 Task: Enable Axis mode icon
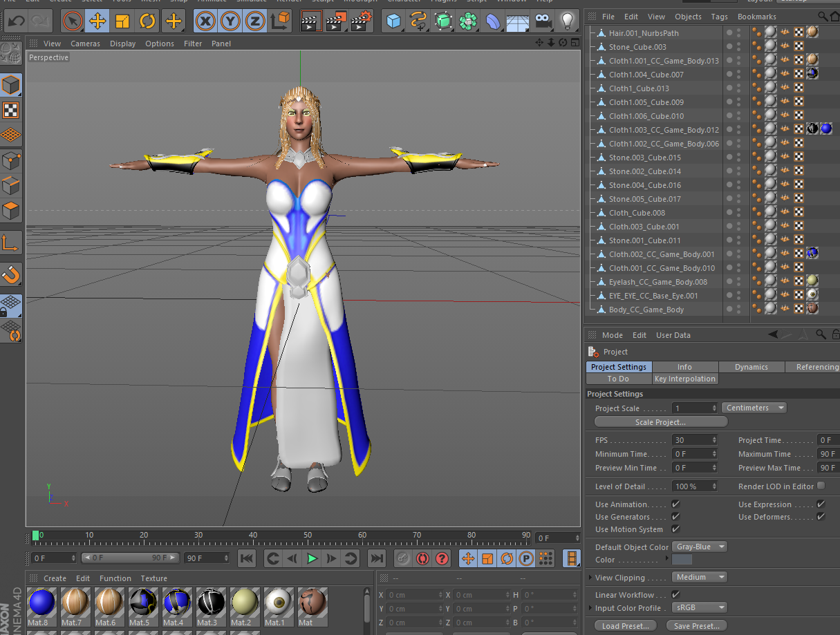11,243
